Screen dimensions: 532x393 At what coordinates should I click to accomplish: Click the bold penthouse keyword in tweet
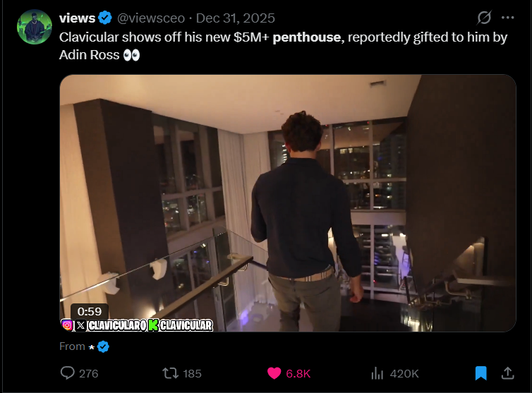pos(307,37)
